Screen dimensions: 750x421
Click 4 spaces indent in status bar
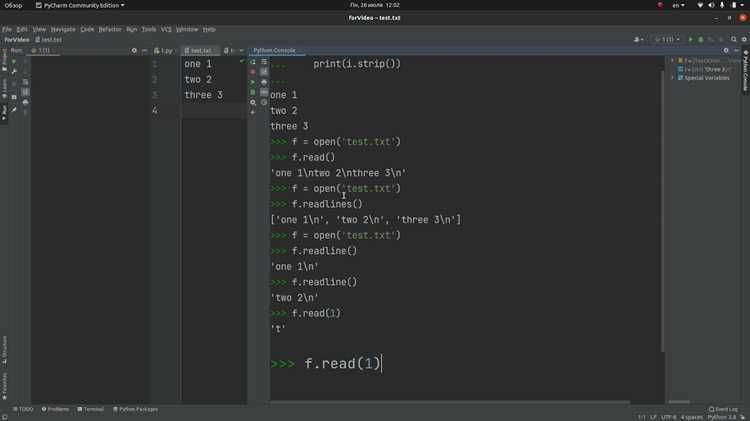692,417
